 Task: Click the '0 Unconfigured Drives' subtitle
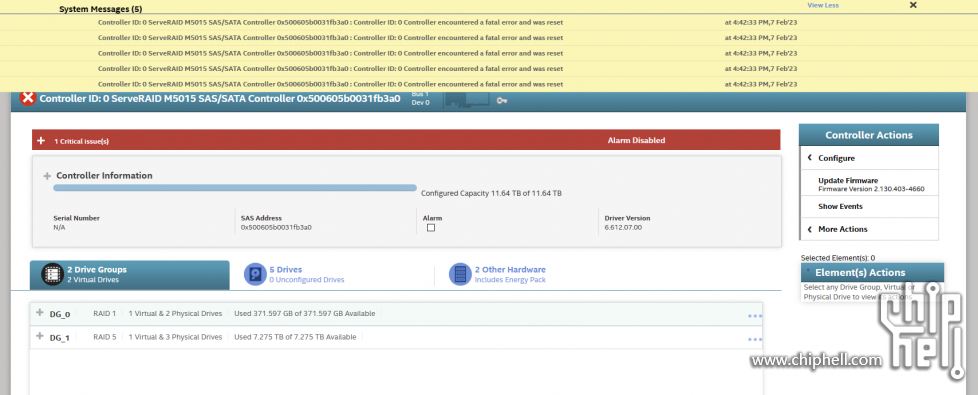[x=307, y=280]
